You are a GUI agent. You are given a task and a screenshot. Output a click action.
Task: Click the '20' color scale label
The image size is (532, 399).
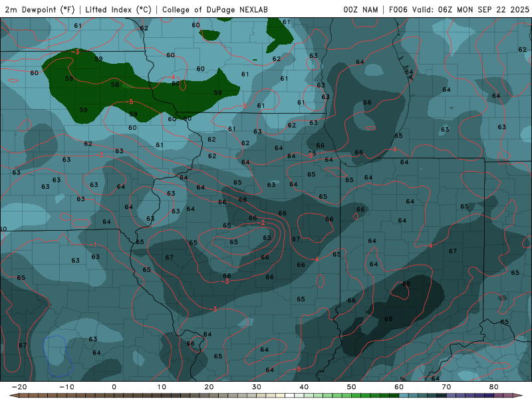point(209,387)
